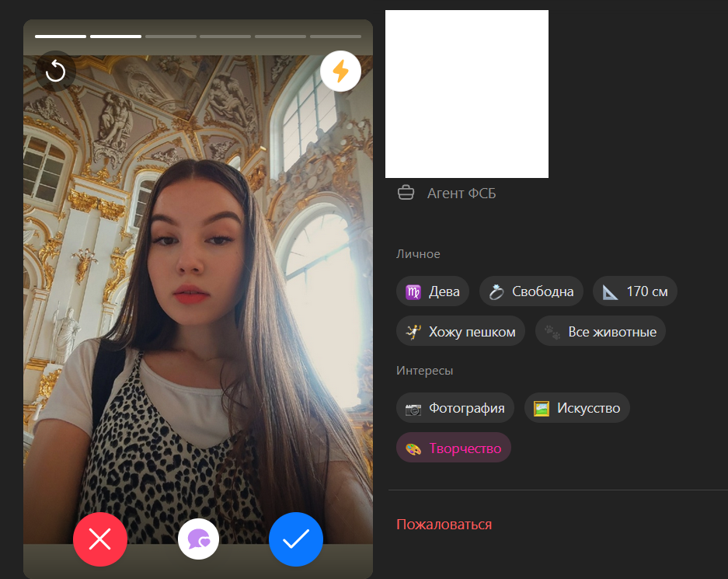Jump to first photo progress segment
This screenshot has width=728, height=579.
pos(61,37)
